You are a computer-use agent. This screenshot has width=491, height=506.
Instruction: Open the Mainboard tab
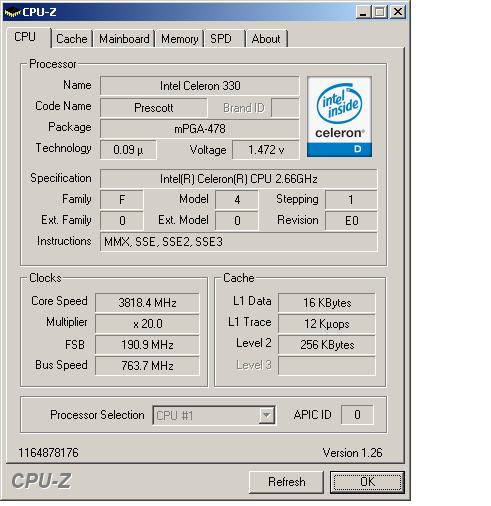(x=124, y=39)
